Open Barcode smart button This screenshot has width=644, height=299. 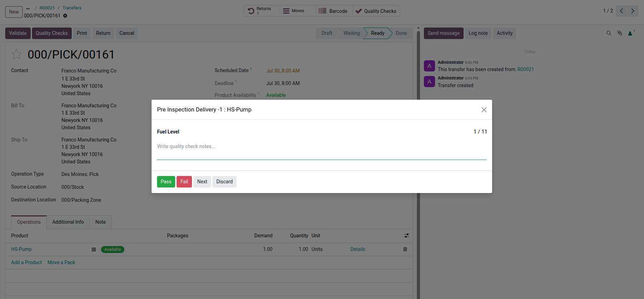[x=334, y=11]
